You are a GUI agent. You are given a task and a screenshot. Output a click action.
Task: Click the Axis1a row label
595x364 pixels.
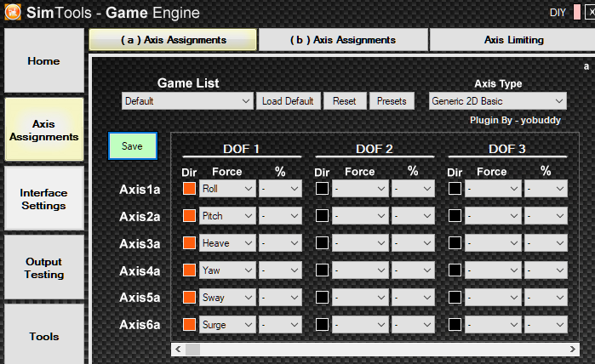click(140, 189)
